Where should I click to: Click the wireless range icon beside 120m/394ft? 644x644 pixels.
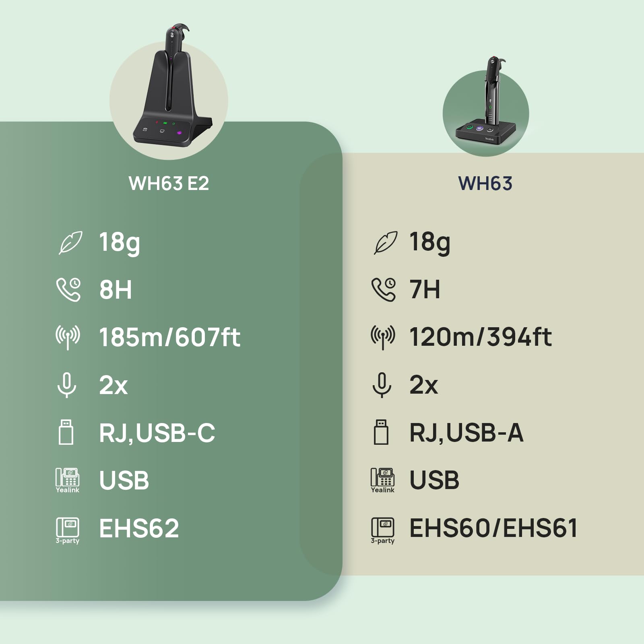383,337
